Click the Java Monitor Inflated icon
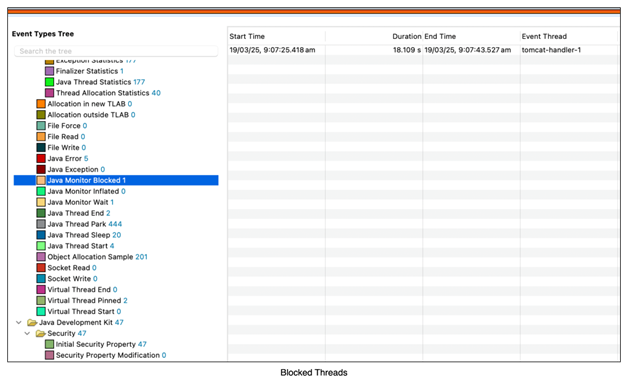 coord(41,191)
